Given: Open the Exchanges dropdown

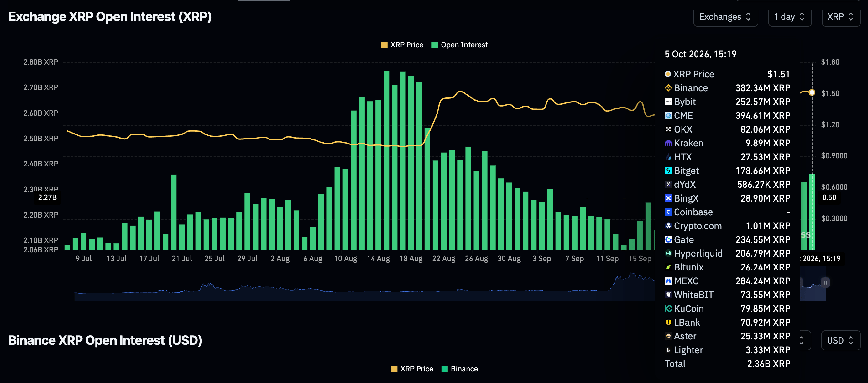Looking at the screenshot, I should (x=725, y=17).
